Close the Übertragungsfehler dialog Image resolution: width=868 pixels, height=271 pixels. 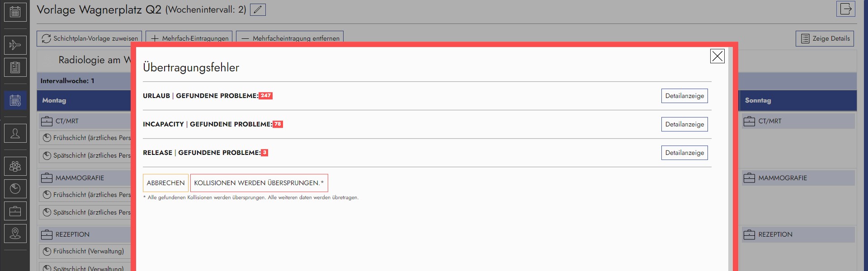[717, 56]
